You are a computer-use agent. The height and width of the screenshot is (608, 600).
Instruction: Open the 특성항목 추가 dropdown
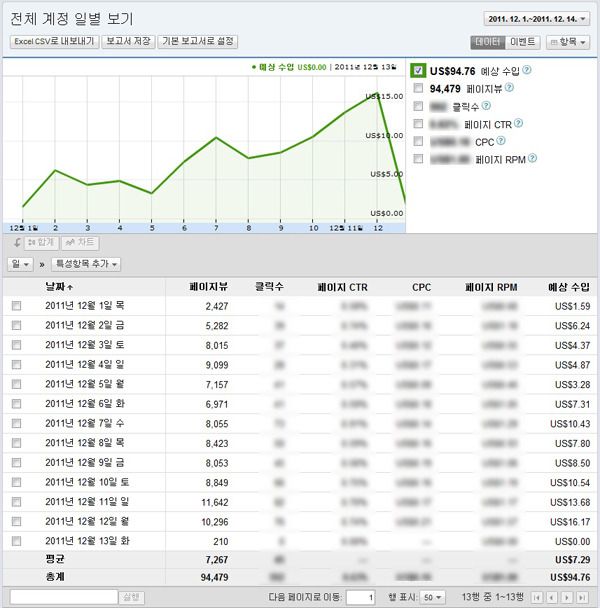[86, 264]
